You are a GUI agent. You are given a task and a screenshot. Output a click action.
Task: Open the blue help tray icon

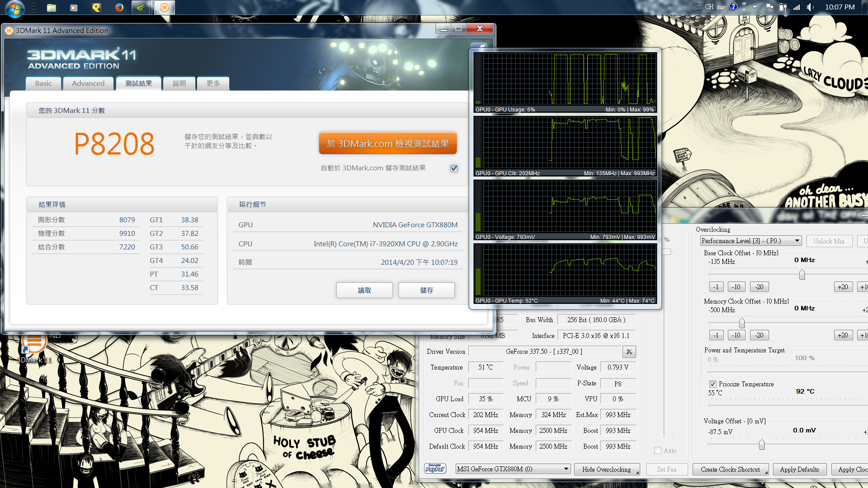click(733, 7)
